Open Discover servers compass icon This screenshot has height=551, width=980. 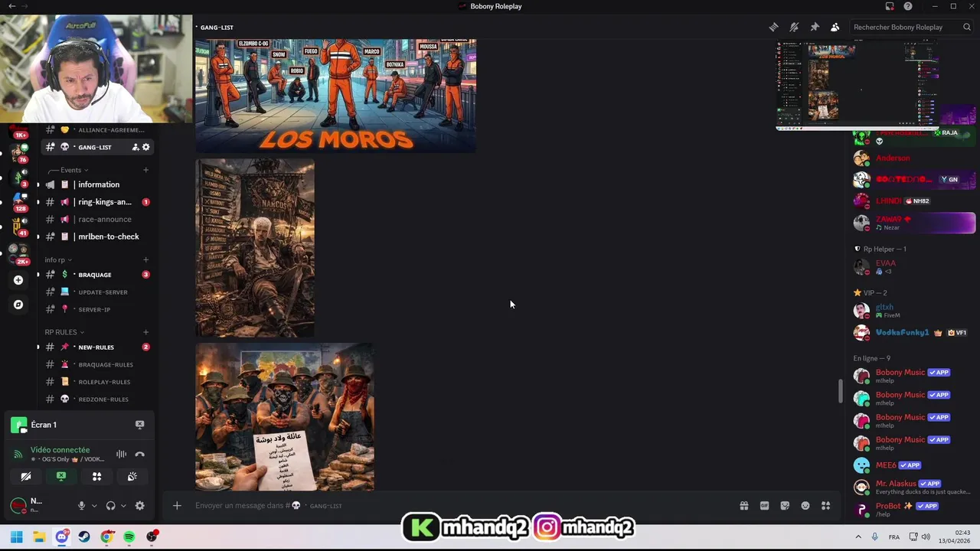(18, 305)
